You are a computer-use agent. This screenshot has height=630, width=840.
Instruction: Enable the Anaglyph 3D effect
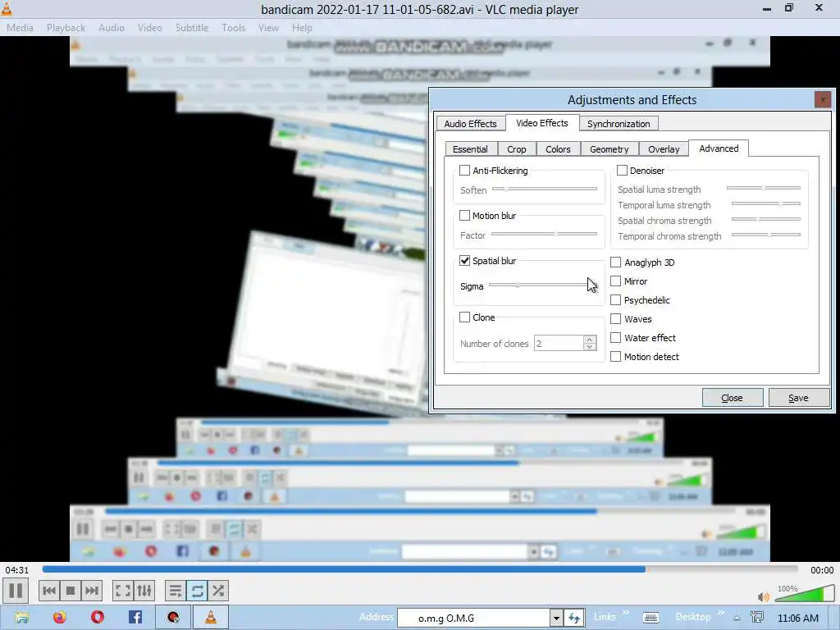[x=615, y=262]
